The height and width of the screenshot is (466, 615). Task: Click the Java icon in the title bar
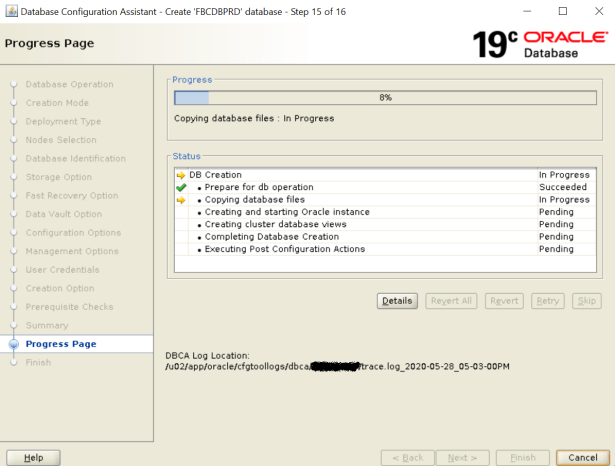click(11, 11)
